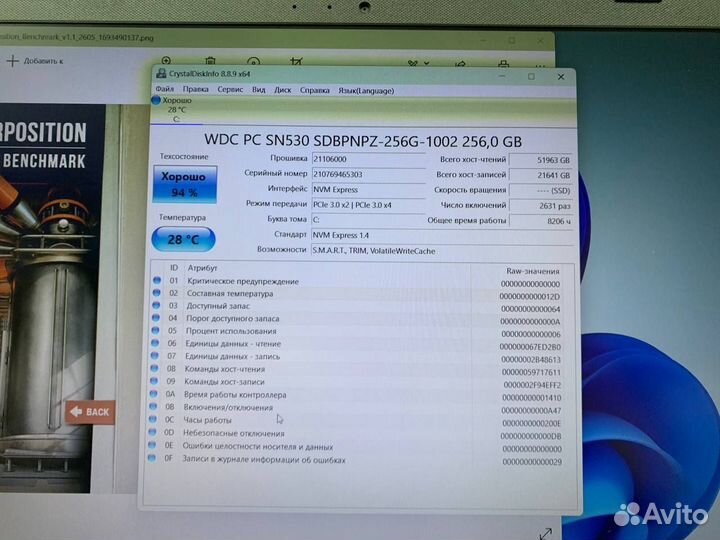Click the ID column header
Viewport: 720px width, 540px height.
point(174,267)
